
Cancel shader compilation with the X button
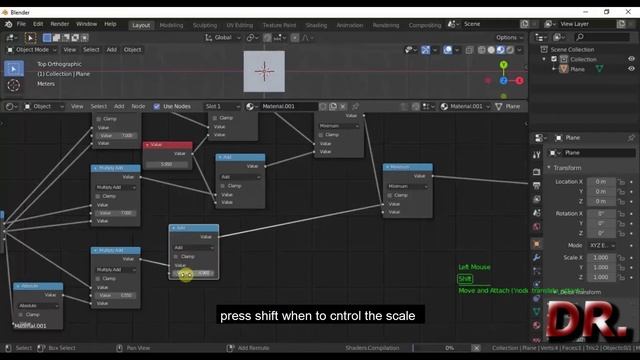(x=476, y=348)
